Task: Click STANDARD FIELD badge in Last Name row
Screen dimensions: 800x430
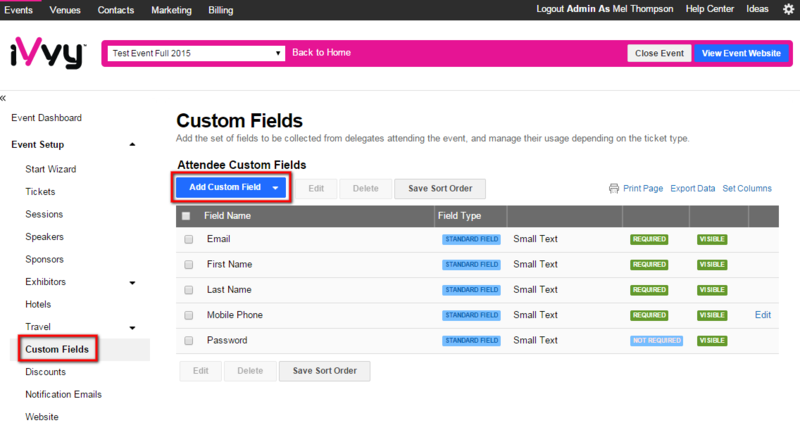Action: 471,290
